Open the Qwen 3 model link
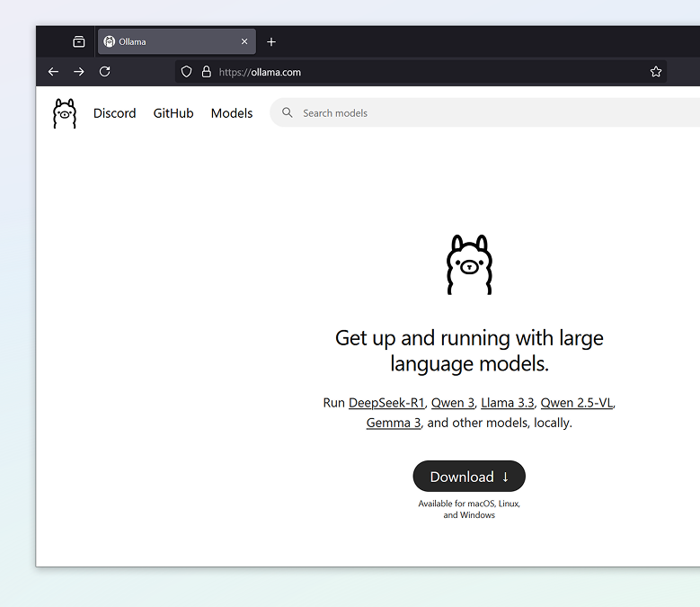Image resolution: width=700 pixels, height=607 pixels. pos(453,403)
